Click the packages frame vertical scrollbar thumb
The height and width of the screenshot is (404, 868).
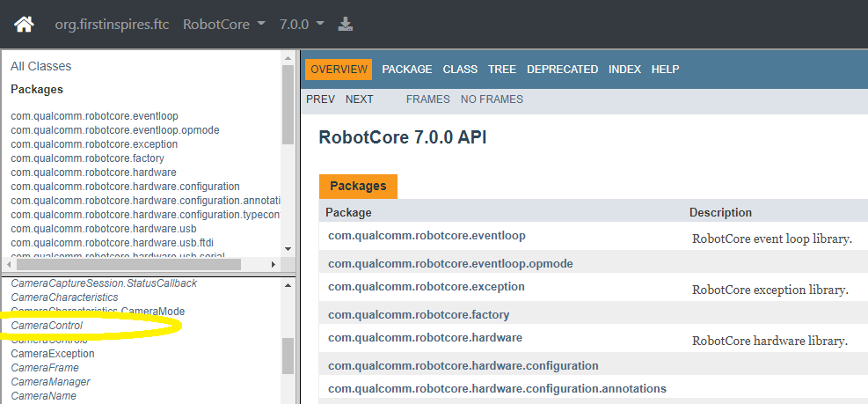coord(288,105)
